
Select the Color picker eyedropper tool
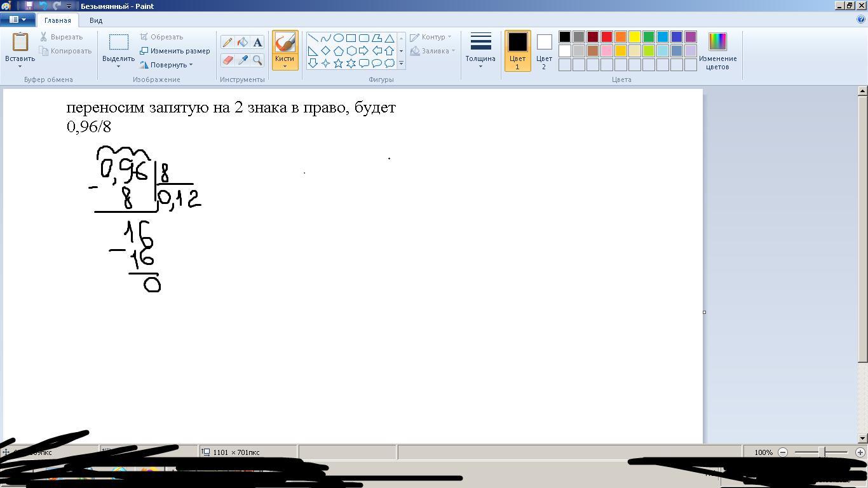243,60
